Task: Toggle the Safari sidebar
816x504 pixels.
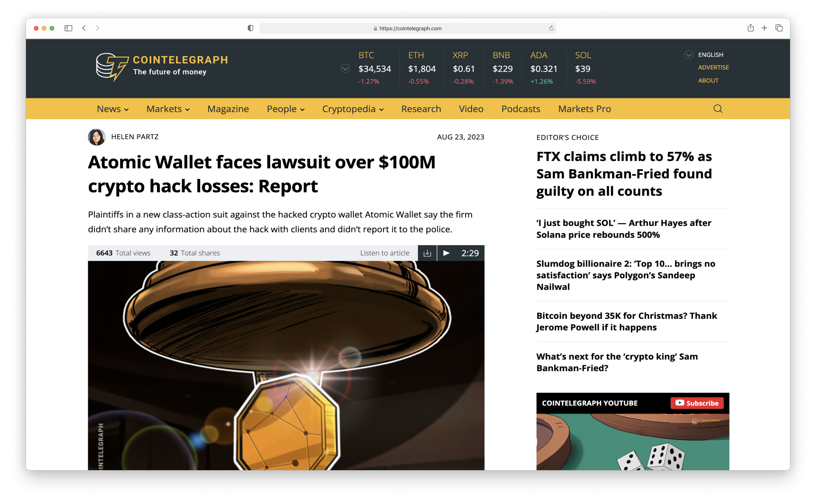Action: [x=68, y=28]
